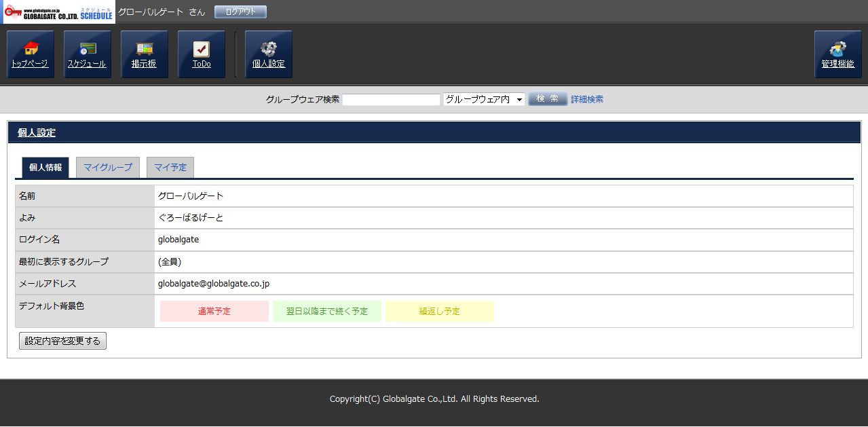Switch to the マイグループ tab

tap(108, 167)
